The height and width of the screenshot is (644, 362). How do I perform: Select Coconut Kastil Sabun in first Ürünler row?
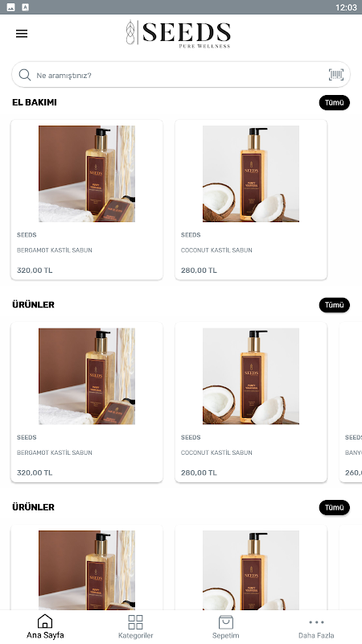point(251,402)
